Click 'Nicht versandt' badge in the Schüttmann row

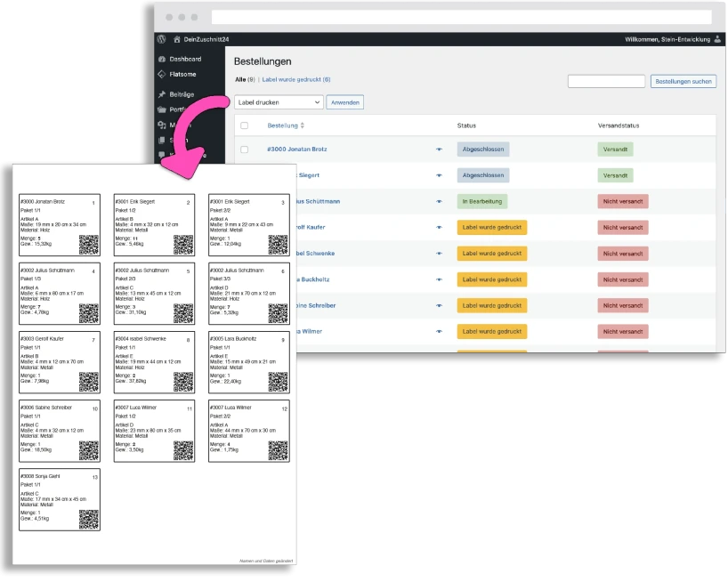pos(623,201)
